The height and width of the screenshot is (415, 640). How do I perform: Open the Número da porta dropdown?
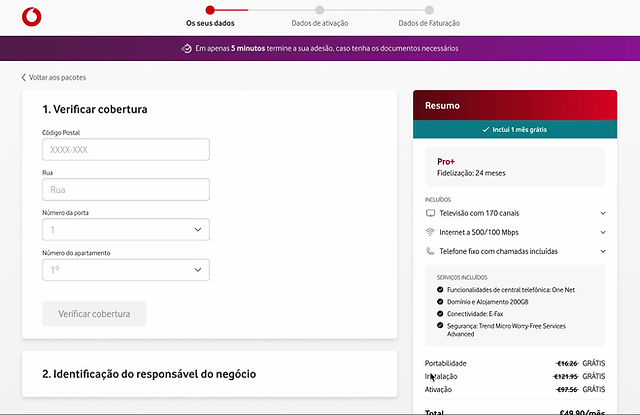pos(126,229)
